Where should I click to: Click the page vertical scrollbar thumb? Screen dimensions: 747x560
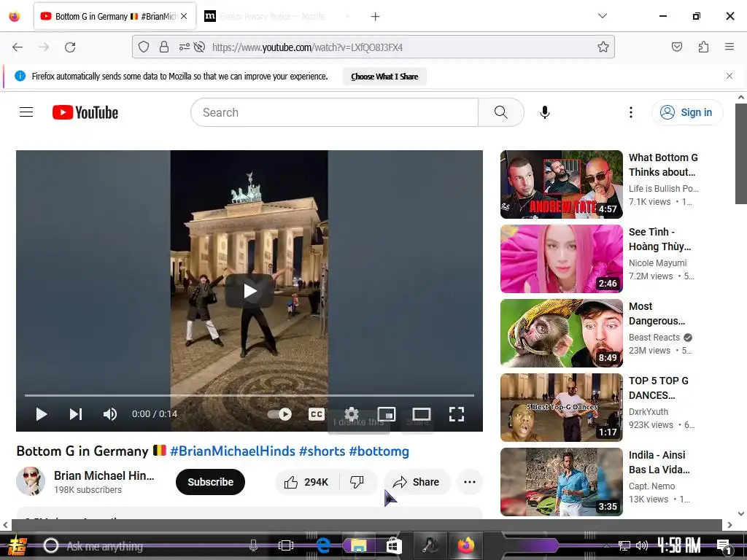tap(741, 154)
